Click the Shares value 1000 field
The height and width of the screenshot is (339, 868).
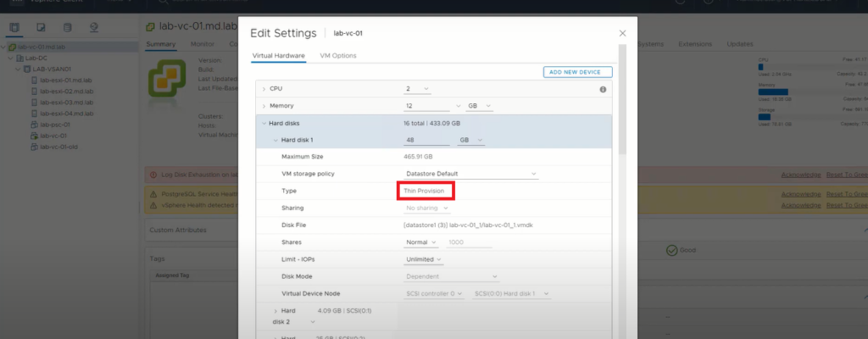click(469, 242)
